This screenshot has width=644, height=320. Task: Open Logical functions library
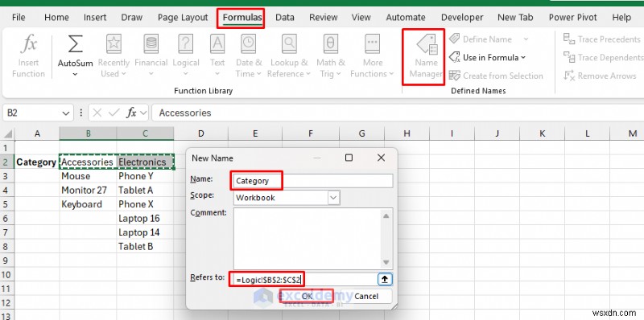(186, 55)
